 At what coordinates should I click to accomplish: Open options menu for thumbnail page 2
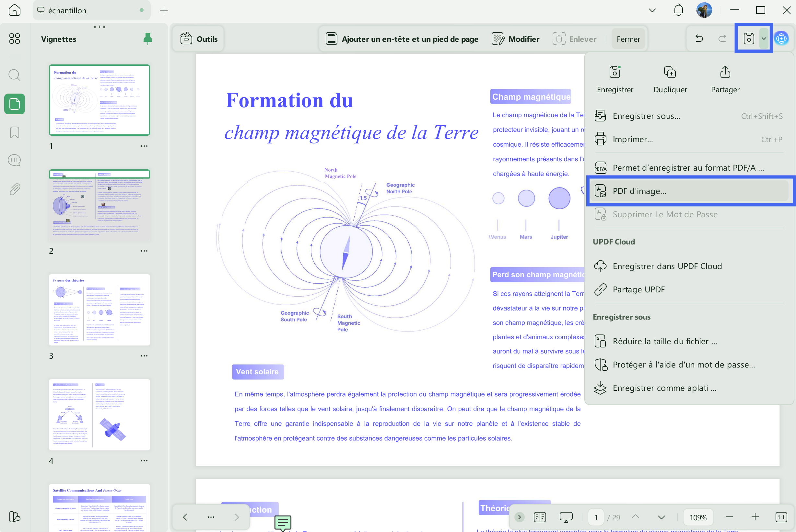(144, 251)
